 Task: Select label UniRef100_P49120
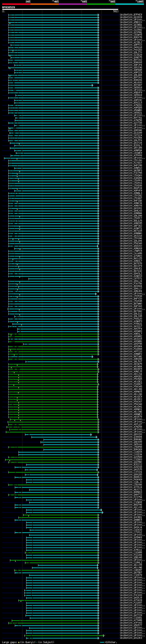point(131,319)
